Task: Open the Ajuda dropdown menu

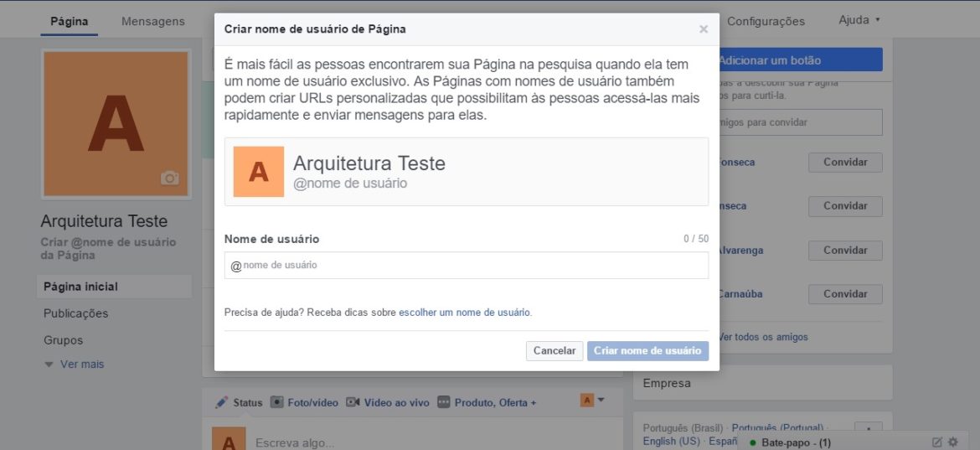Action: 859,20
